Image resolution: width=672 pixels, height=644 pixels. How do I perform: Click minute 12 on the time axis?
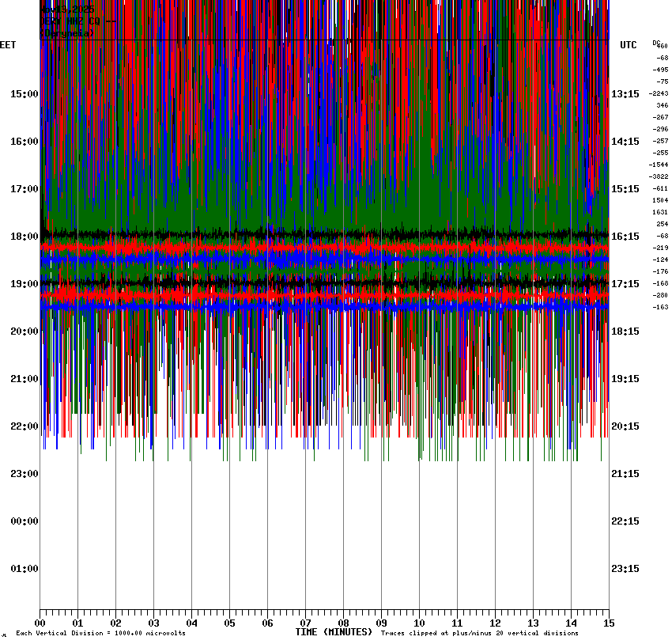pyautogui.click(x=495, y=623)
